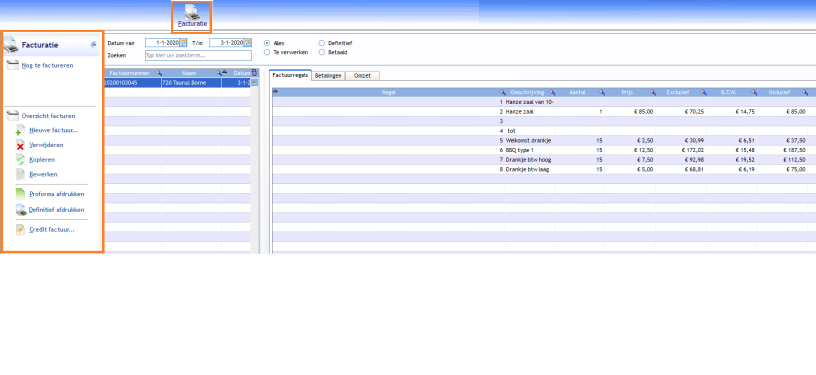Sort invoice lines by Exclusief header
The width and height of the screenshot is (816, 375).
pyautogui.click(x=678, y=92)
